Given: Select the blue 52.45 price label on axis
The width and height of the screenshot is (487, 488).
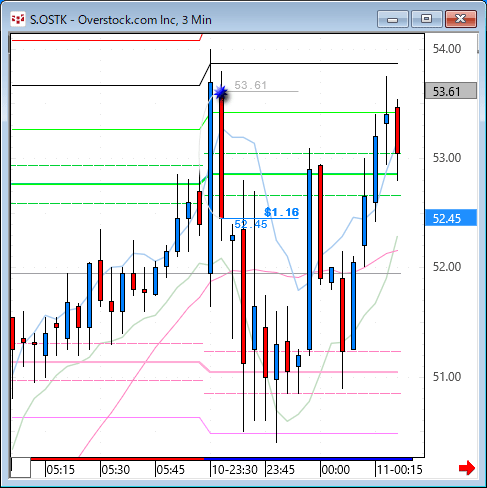Looking at the screenshot, I should click(x=451, y=218).
